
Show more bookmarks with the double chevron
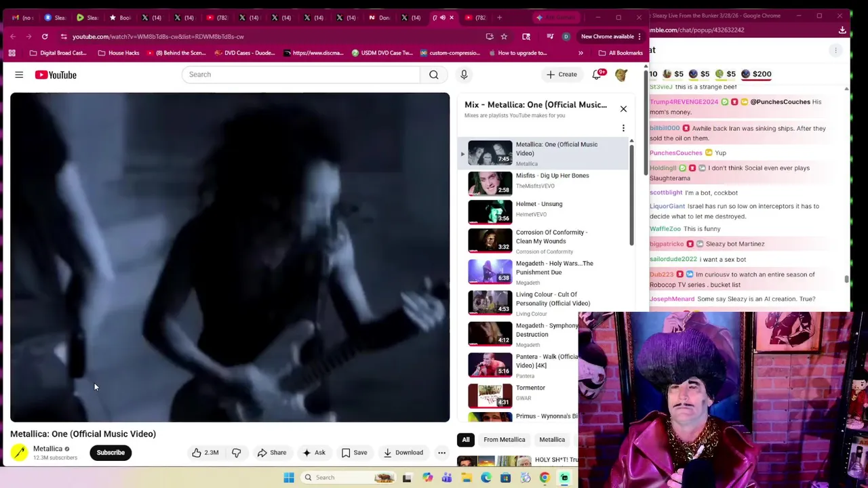(x=580, y=53)
